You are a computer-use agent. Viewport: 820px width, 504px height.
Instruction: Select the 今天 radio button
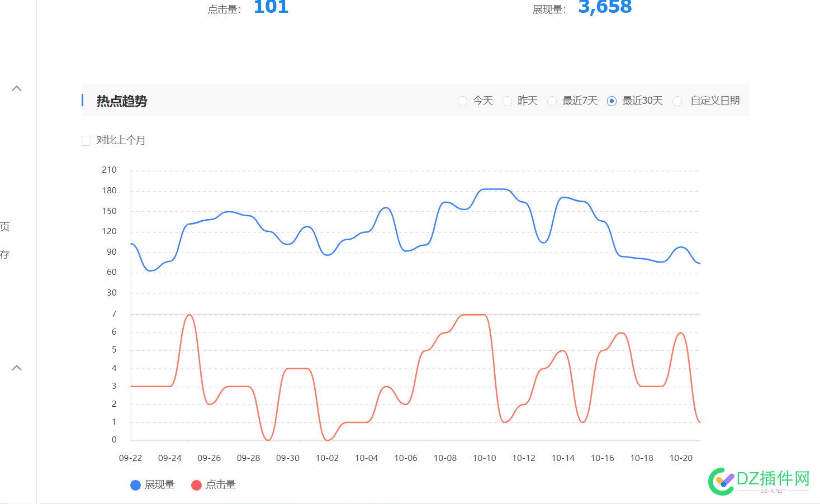pyautogui.click(x=462, y=101)
